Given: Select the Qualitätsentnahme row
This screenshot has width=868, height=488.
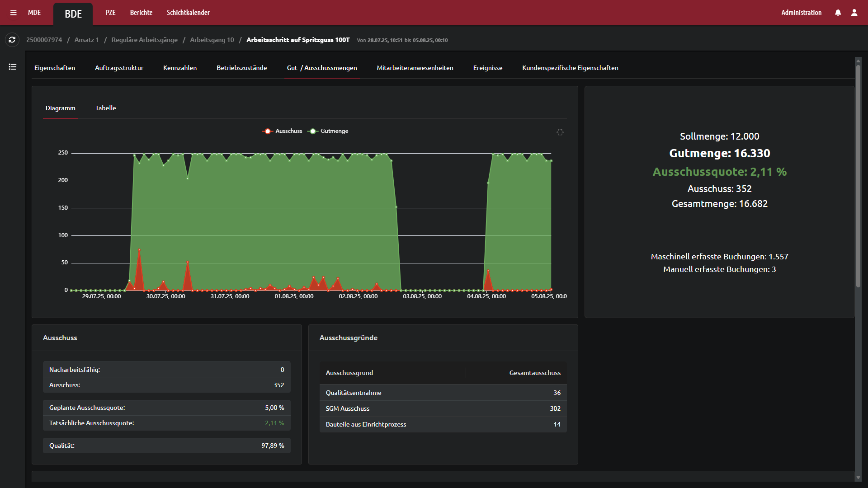Looking at the screenshot, I should 443,393.
